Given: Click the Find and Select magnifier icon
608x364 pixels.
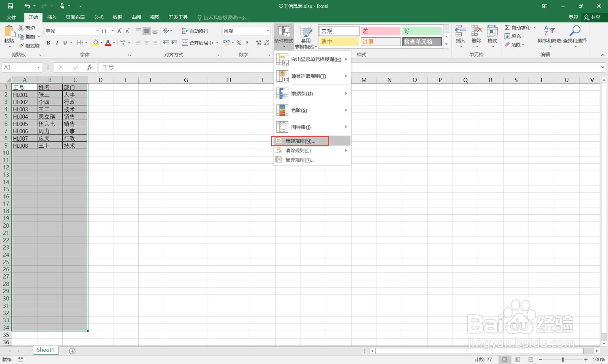Looking at the screenshot, I should 575,31.
